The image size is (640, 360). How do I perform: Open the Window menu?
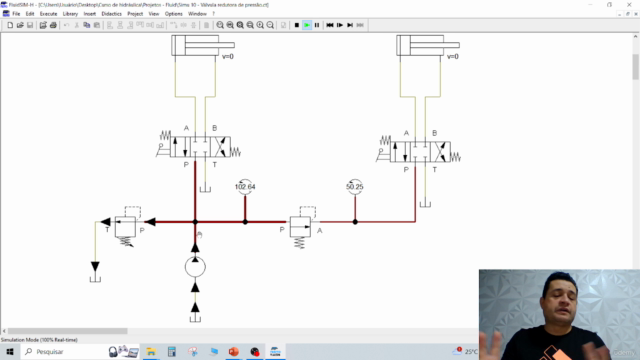pyautogui.click(x=197, y=14)
